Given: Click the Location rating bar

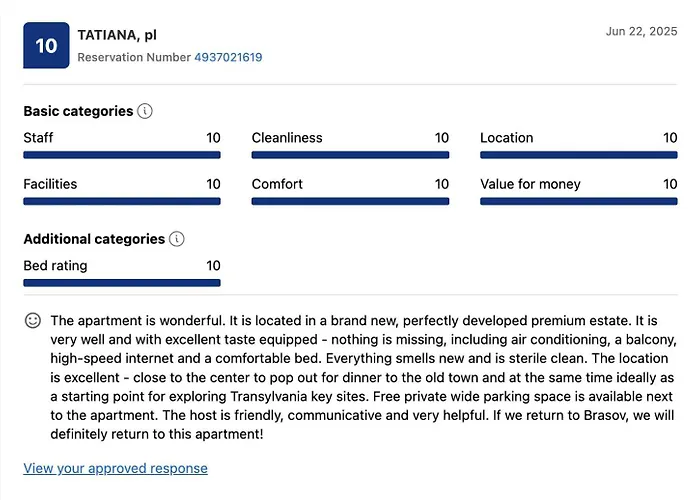Looking at the screenshot, I should [578, 154].
